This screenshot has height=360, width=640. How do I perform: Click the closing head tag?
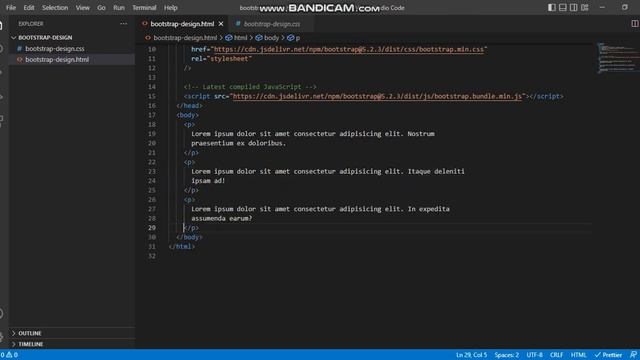point(189,106)
